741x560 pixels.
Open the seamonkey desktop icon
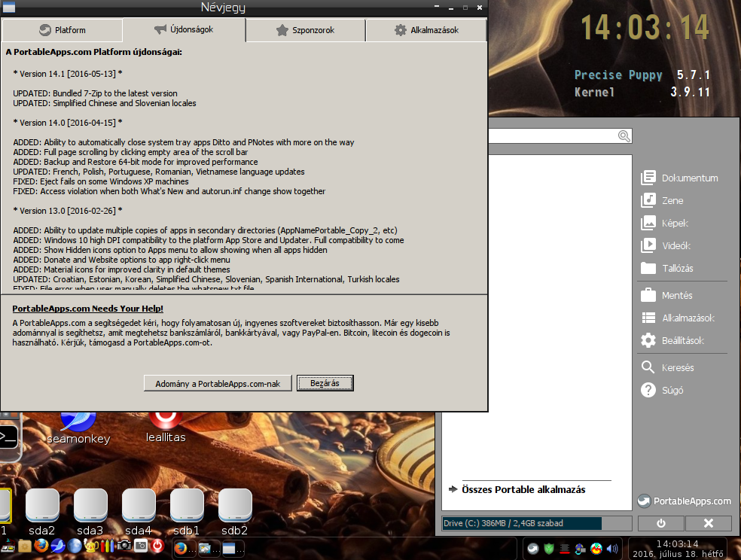(x=78, y=428)
